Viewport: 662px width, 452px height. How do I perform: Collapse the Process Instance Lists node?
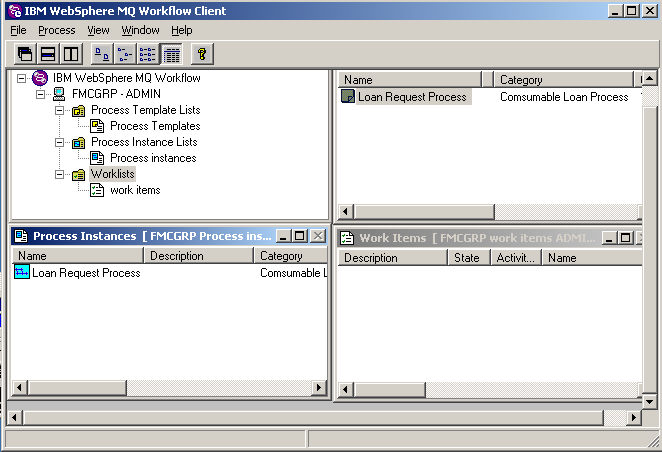60,142
